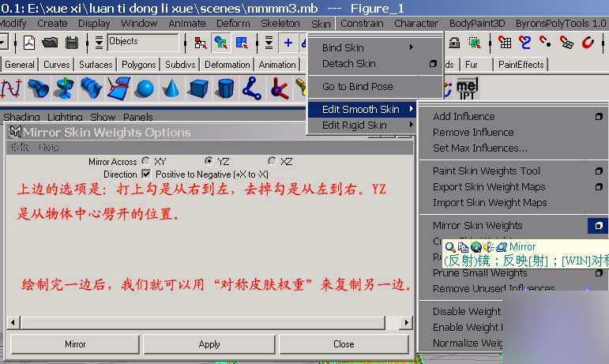Select the XY mirror across radio button
Screen dimensions: 609x364
[x=145, y=160]
